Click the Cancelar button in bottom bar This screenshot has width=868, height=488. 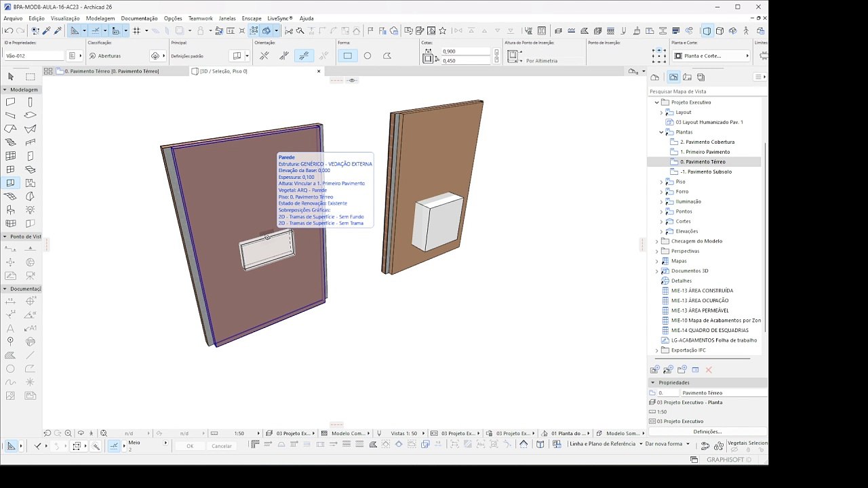[222, 446]
